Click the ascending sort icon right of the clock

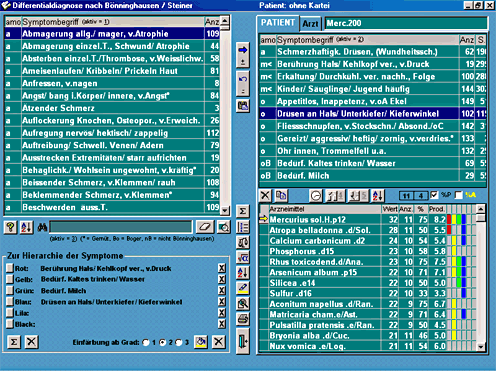coord(335,196)
